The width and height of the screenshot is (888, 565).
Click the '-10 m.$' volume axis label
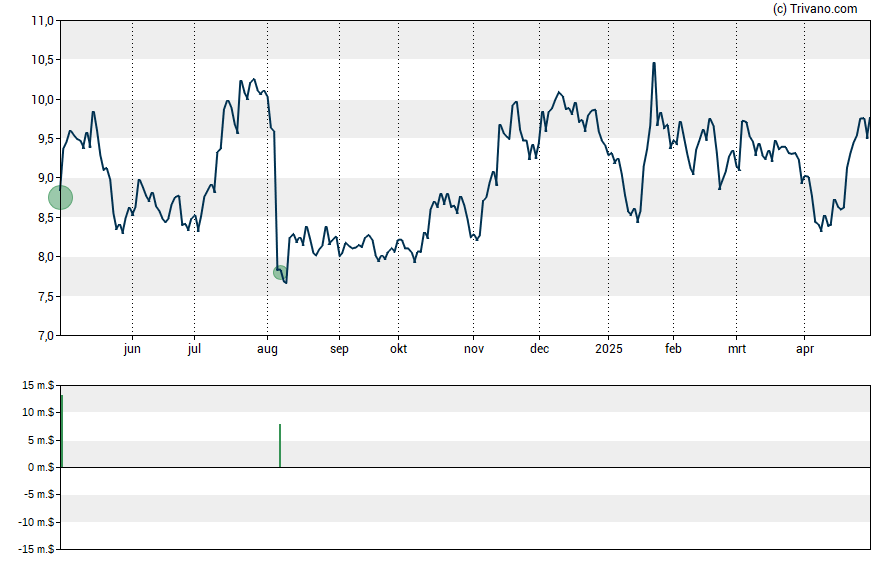click(36, 522)
